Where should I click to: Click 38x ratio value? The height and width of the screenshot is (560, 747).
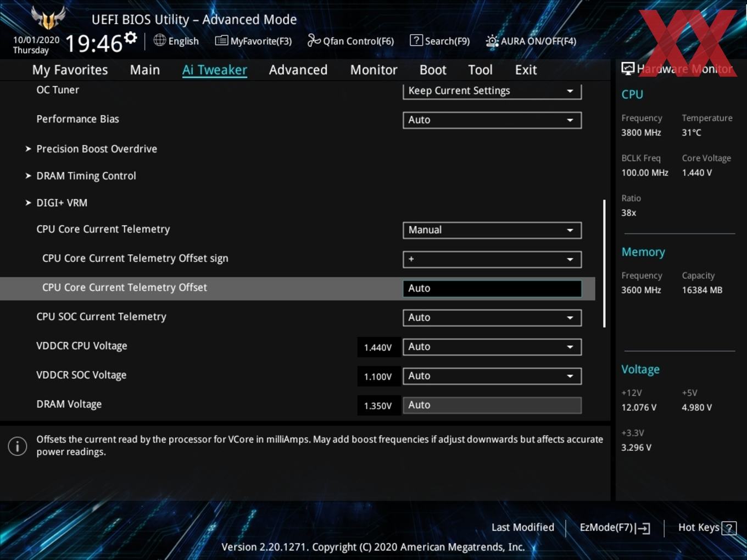click(629, 212)
